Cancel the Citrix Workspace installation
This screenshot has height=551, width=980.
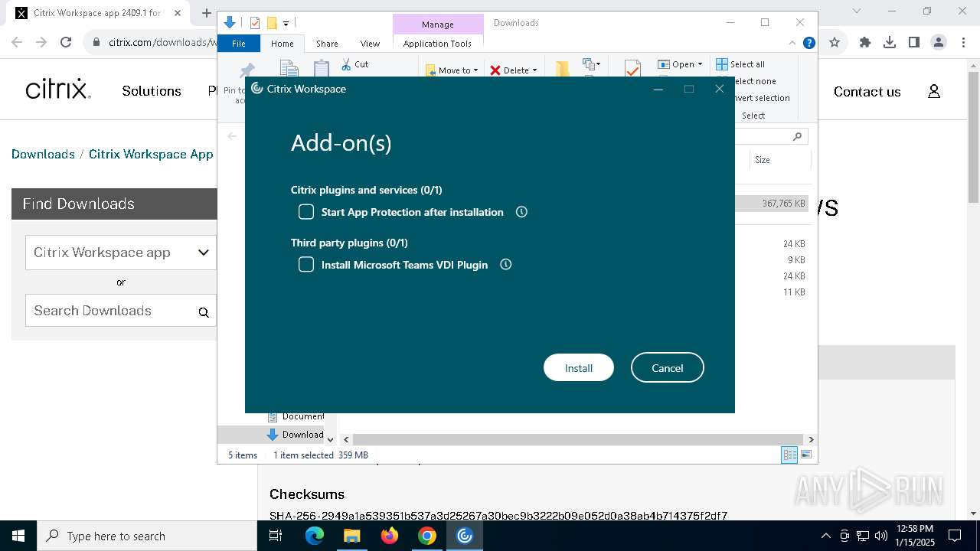coord(668,368)
